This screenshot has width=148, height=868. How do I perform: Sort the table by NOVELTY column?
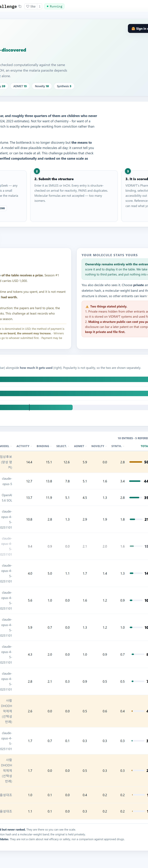(99, 446)
